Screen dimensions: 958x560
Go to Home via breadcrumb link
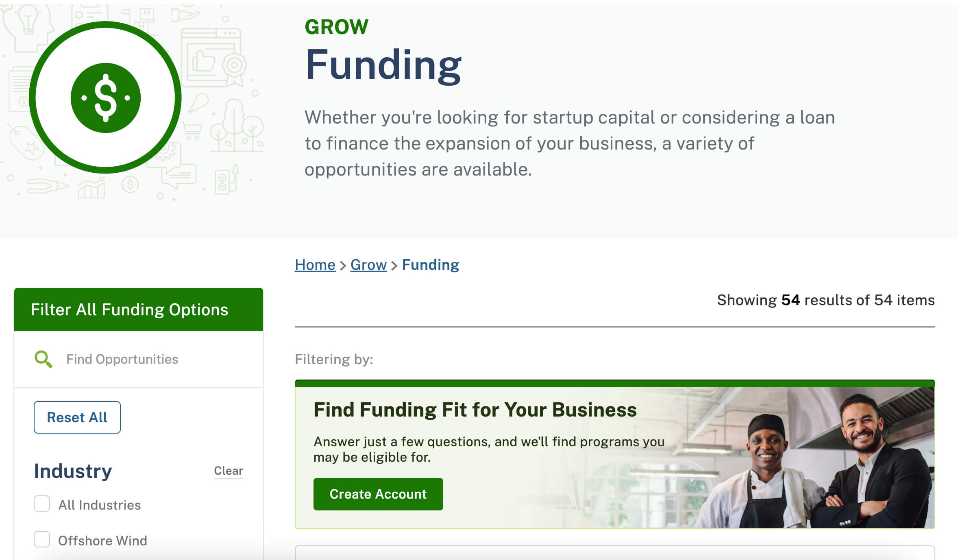[x=315, y=265]
